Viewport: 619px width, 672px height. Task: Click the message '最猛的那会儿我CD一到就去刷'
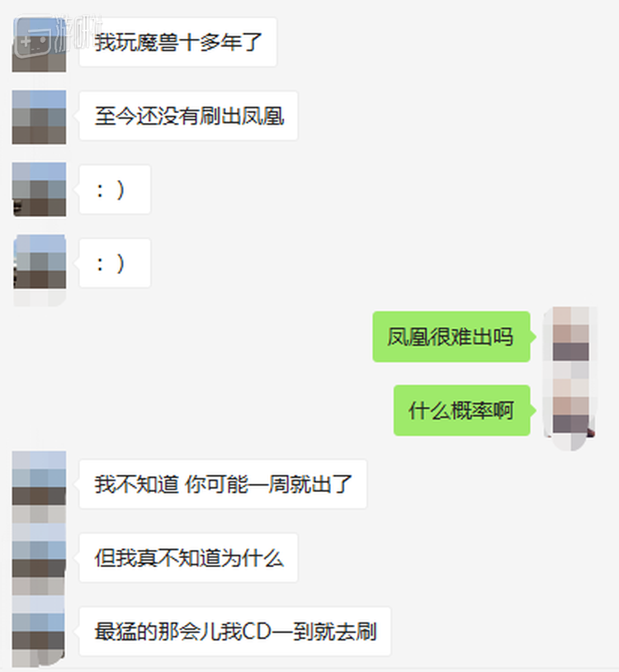[234, 632]
